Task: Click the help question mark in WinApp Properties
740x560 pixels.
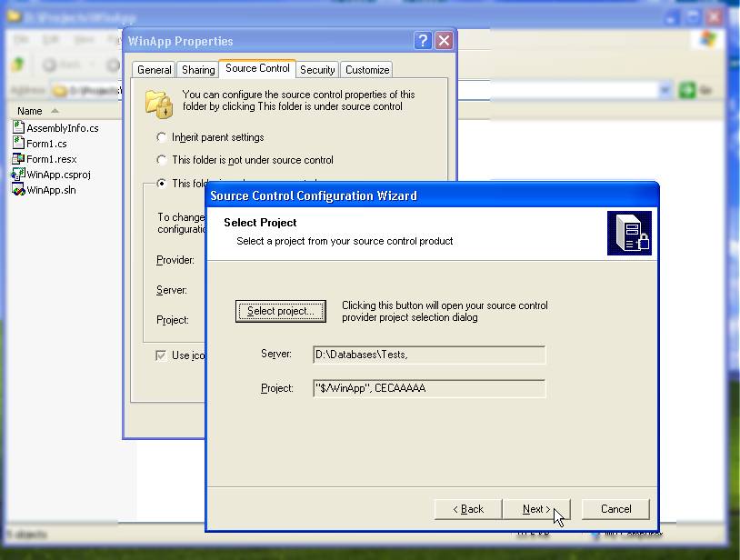Action: pos(423,41)
